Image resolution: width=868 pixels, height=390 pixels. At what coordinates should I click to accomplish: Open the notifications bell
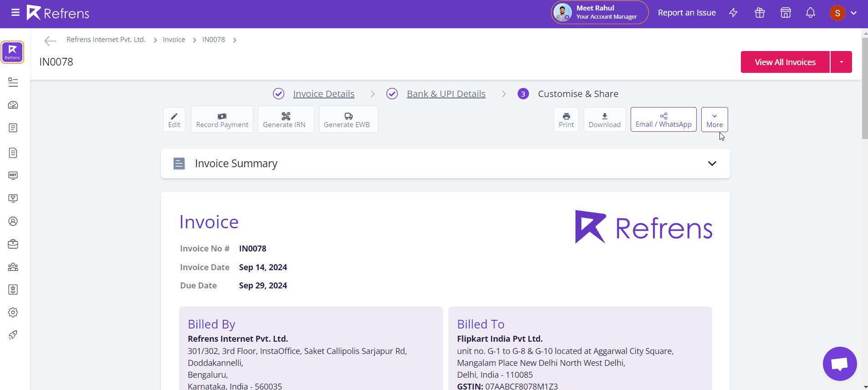tap(811, 13)
